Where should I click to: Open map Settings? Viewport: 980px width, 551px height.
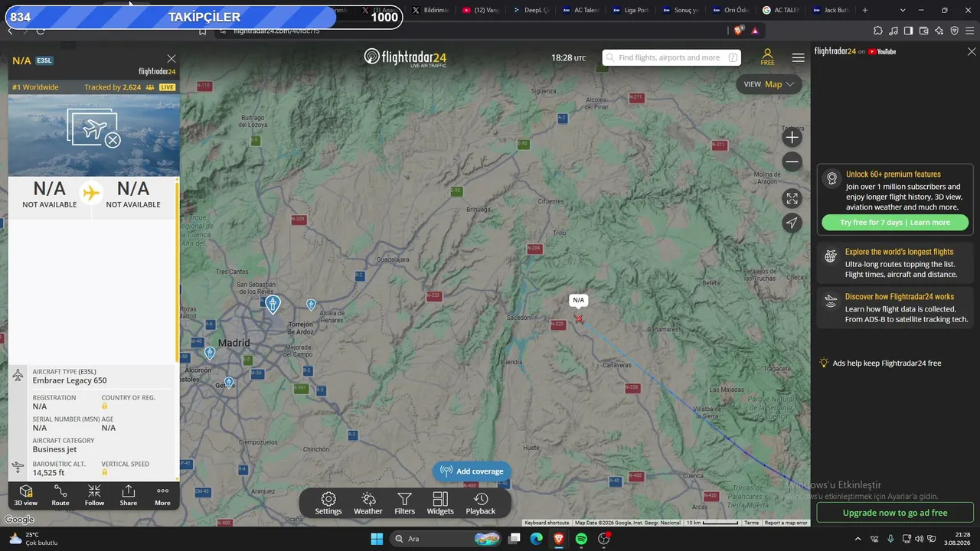click(328, 504)
